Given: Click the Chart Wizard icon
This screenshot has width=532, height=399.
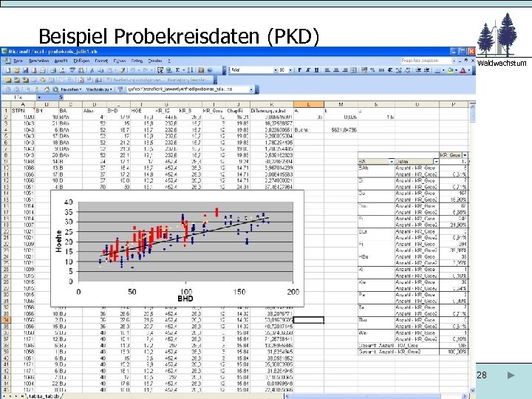Looking at the screenshot, I should click(201, 70).
